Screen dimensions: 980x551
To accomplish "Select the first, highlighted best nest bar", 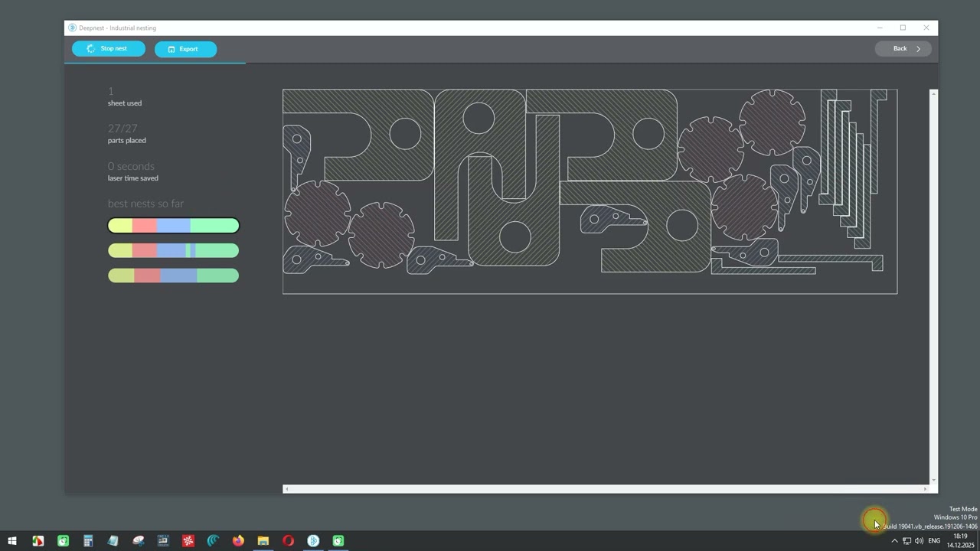I will click(174, 225).
